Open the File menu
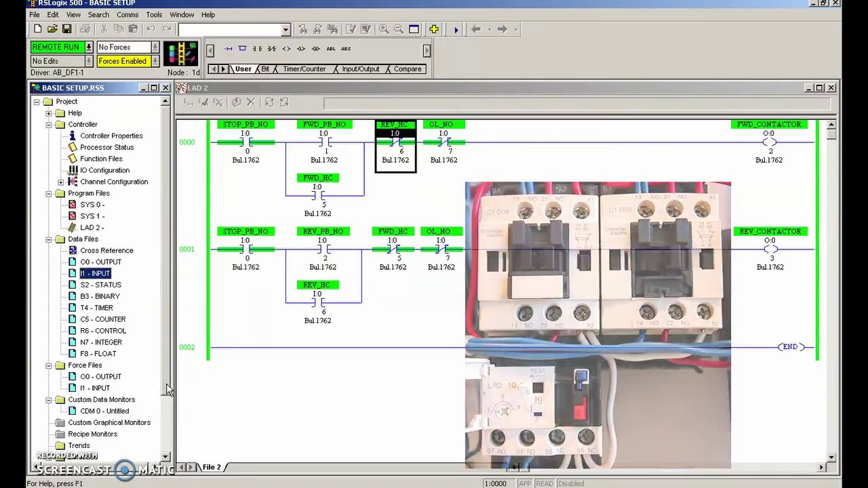This screenshot has height=488, width=868. coord(34,14)
